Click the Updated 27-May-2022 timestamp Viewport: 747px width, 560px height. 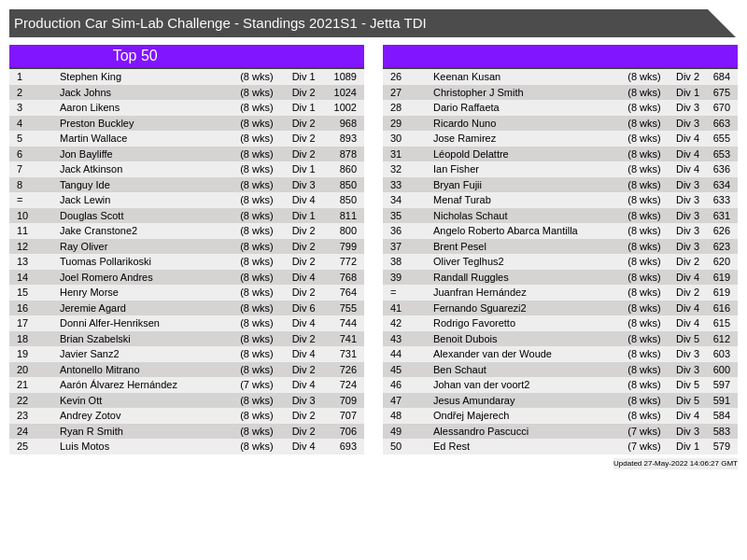[x=675, y=463]
